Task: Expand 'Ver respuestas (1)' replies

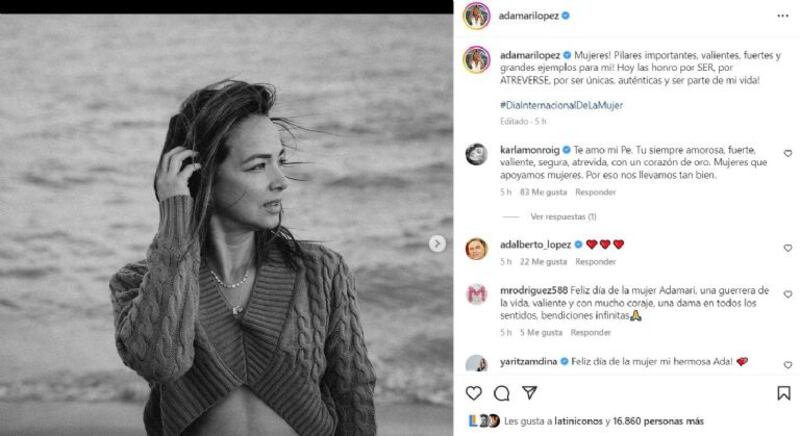Action: 563,216
